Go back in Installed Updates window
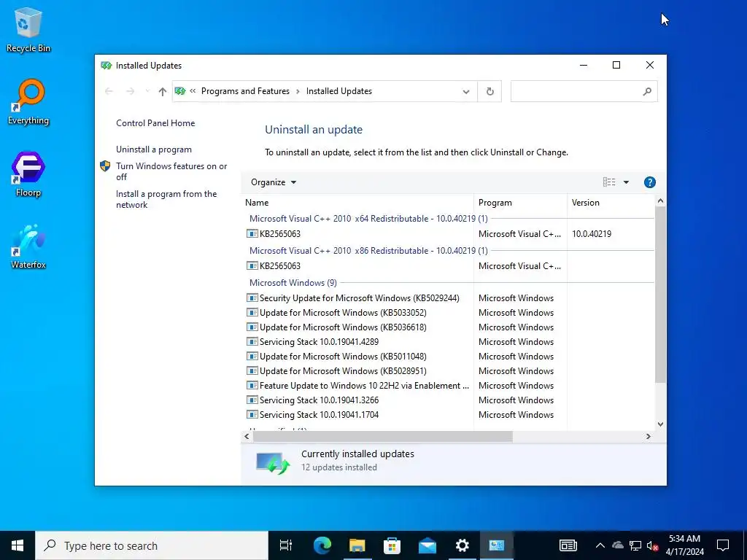 [109, 91]
